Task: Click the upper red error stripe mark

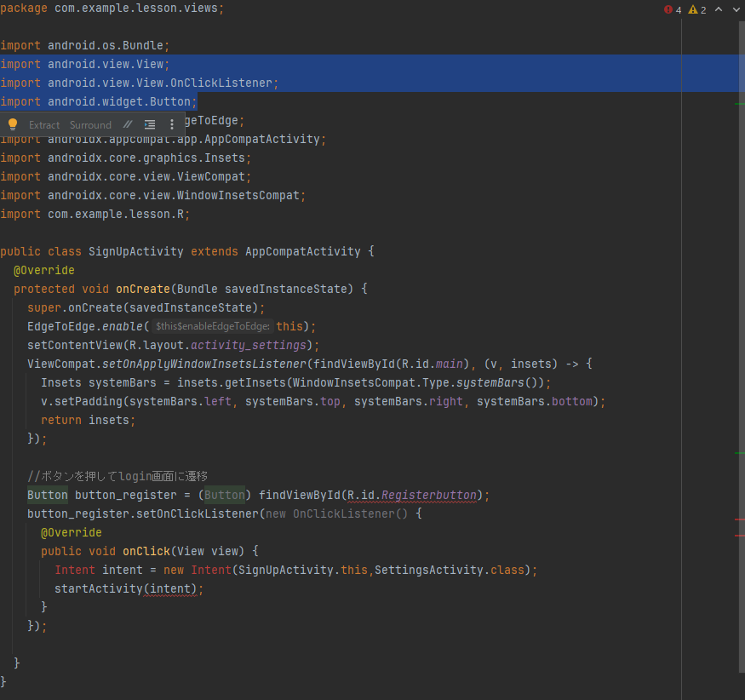Action: (x=739, y=520)
